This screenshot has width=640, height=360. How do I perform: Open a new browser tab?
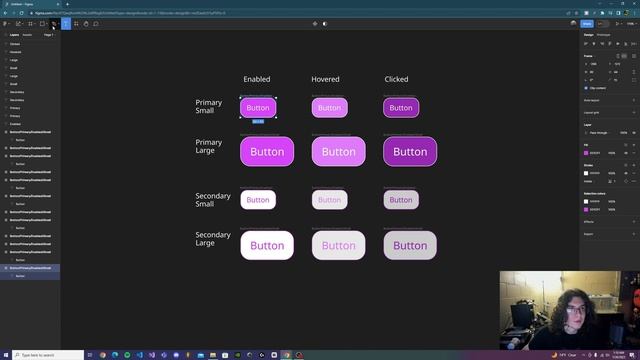67,4
